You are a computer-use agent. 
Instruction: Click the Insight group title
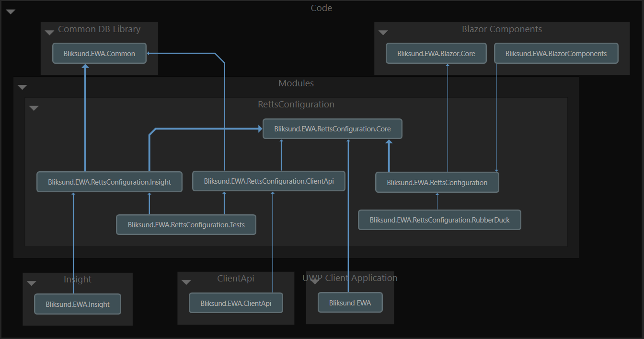click(78, 280)
